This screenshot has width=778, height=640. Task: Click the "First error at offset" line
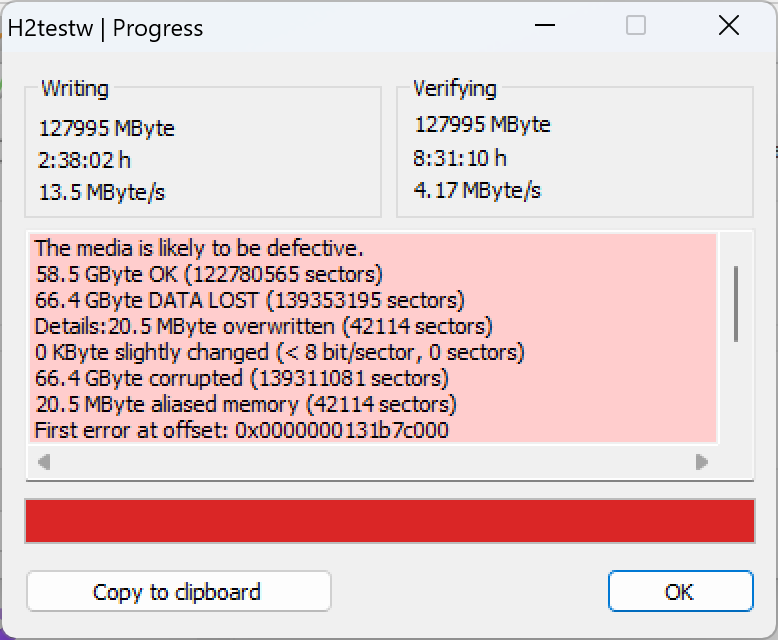coord(241,430)
